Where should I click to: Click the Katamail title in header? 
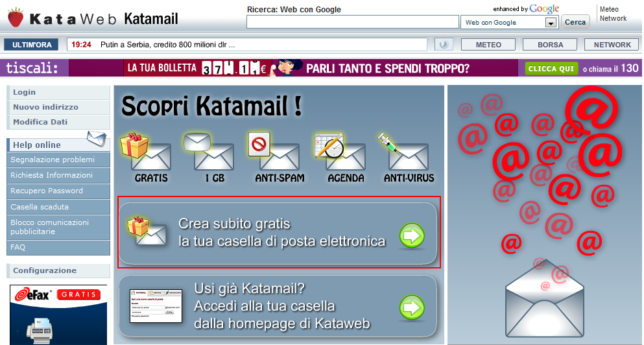151,19
